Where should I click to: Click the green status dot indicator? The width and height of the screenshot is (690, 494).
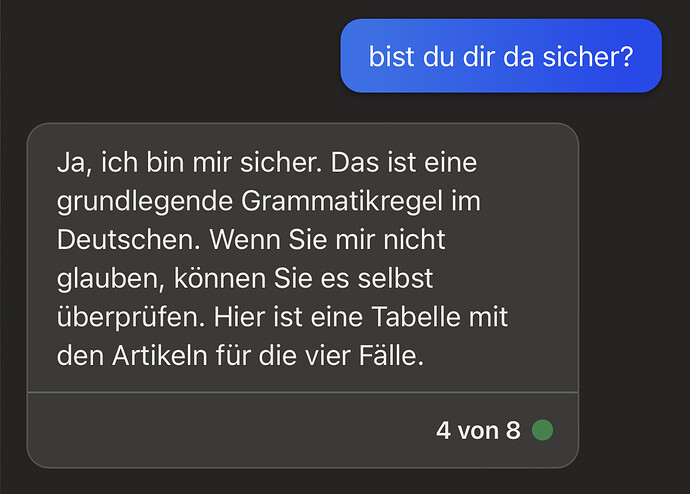coord(542,430)
